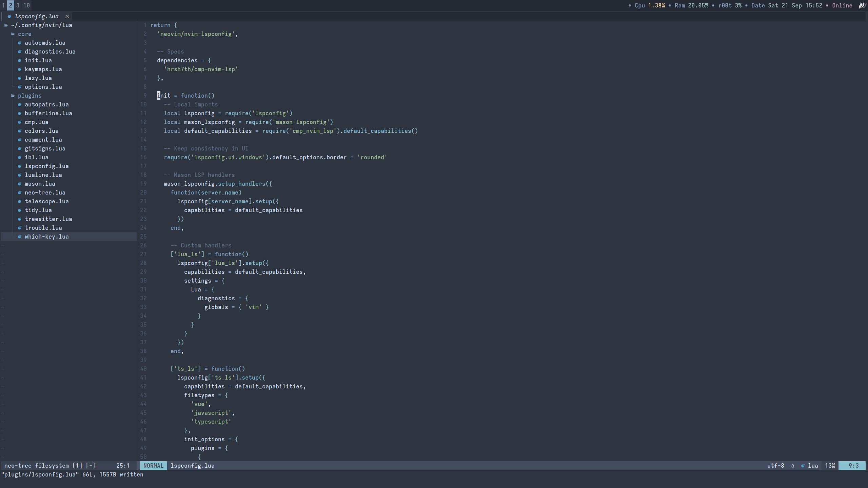The width and height of the screenshot is (868, 488).
Task: Collapse root ~/.config/nvim/lua folder icon
Action: tap(6, 25)
